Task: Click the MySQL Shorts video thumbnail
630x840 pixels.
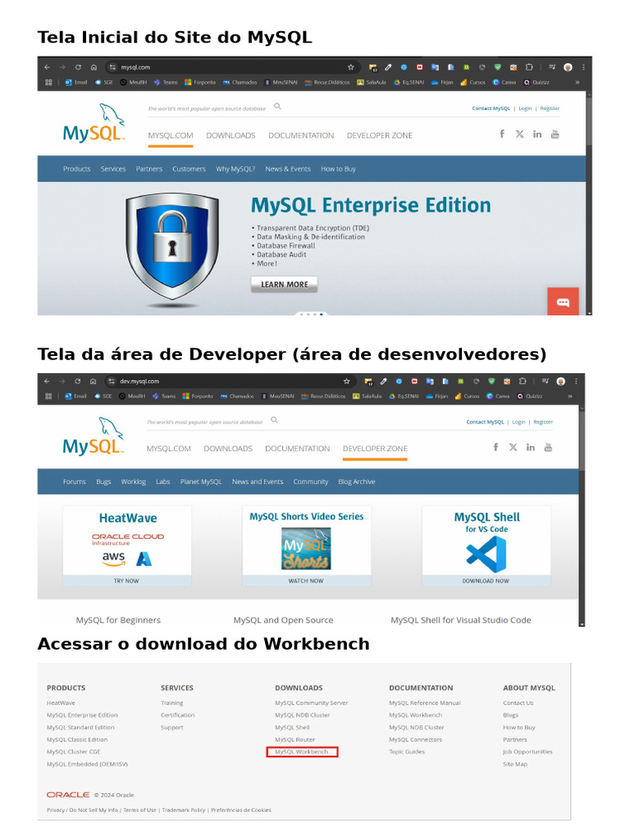Action: click(307, 549)
